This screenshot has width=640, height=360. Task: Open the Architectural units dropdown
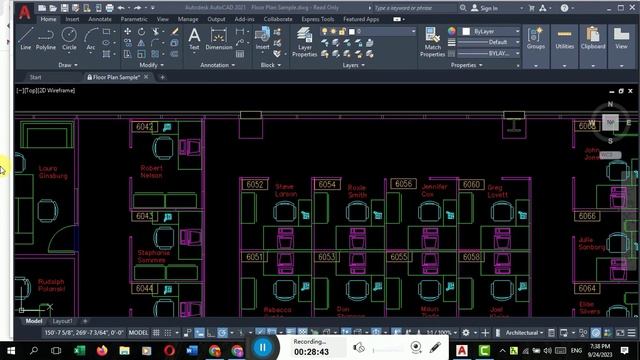[x=524, y=333]
